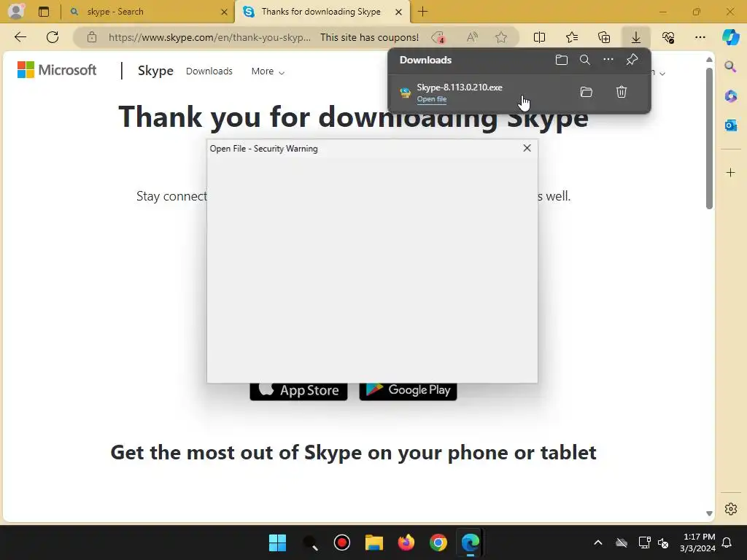Expand the More dropdown menu

tap(268, 71)
